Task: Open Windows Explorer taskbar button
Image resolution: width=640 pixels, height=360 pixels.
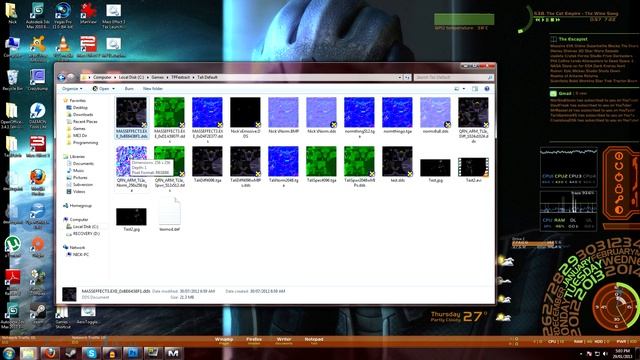Action: pyautogui.click(x=28, y=353)
